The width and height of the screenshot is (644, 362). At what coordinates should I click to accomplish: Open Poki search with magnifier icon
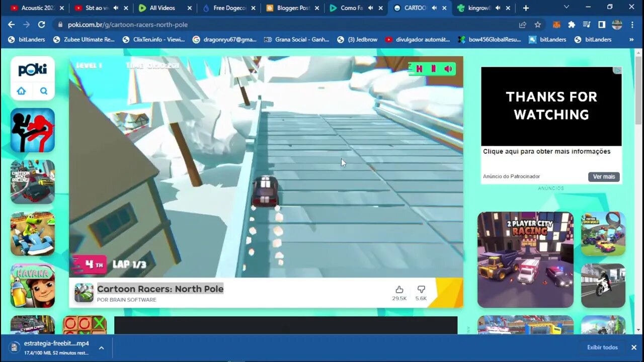(44, 91)
